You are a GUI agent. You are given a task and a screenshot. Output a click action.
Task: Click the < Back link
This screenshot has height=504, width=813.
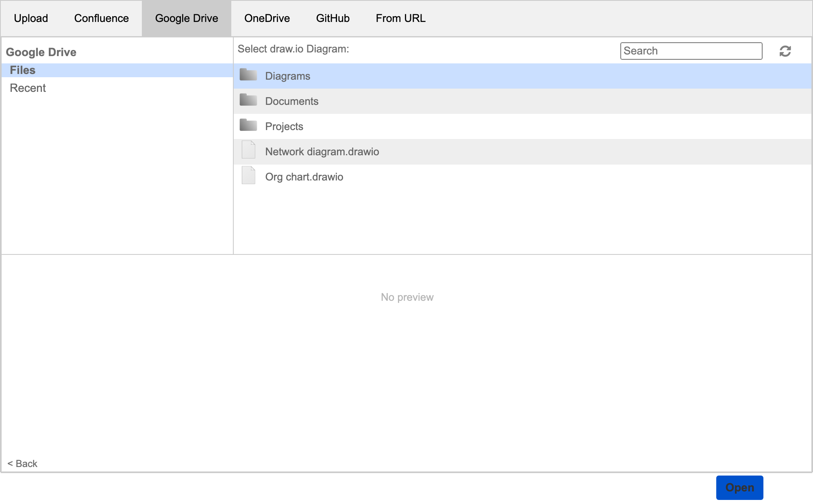tap(22, 464)
